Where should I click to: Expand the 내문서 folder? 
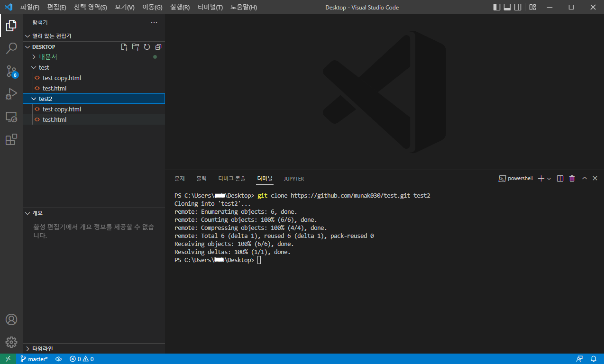click(94, 57)
